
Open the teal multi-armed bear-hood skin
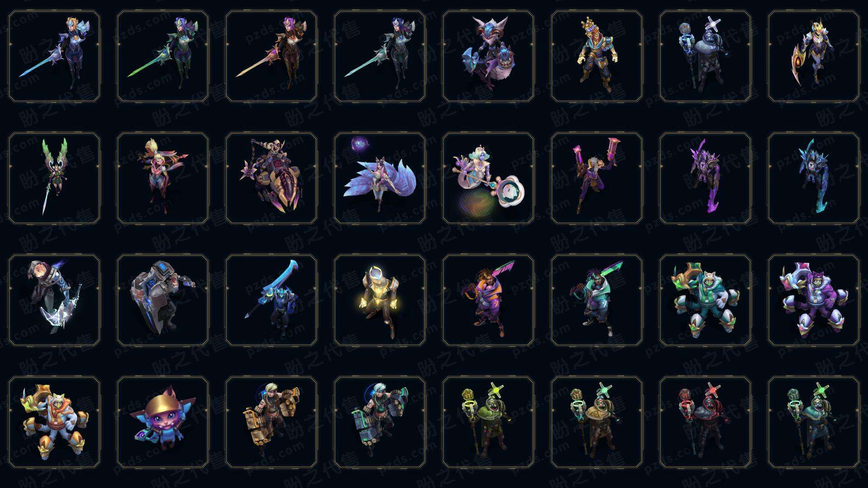point(705,300)
